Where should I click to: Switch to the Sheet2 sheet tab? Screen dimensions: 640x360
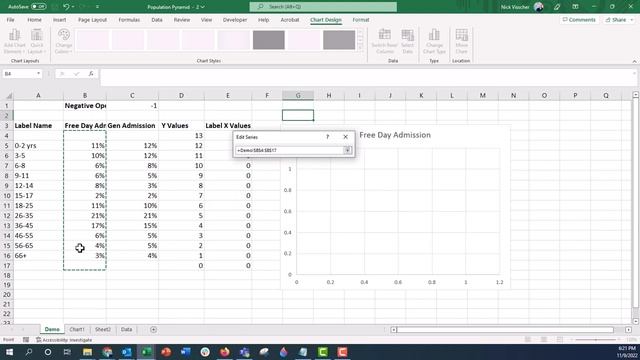click(102, 329)
